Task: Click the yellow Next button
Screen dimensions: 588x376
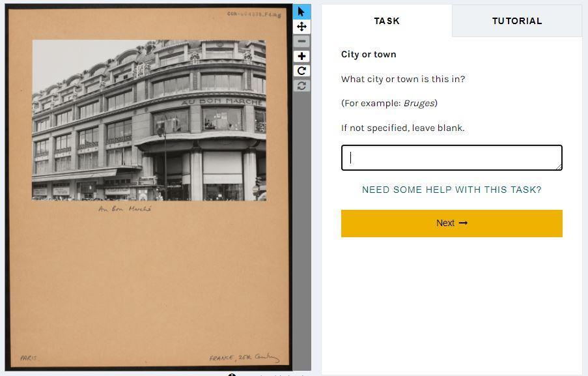Action: coord(451,224)
